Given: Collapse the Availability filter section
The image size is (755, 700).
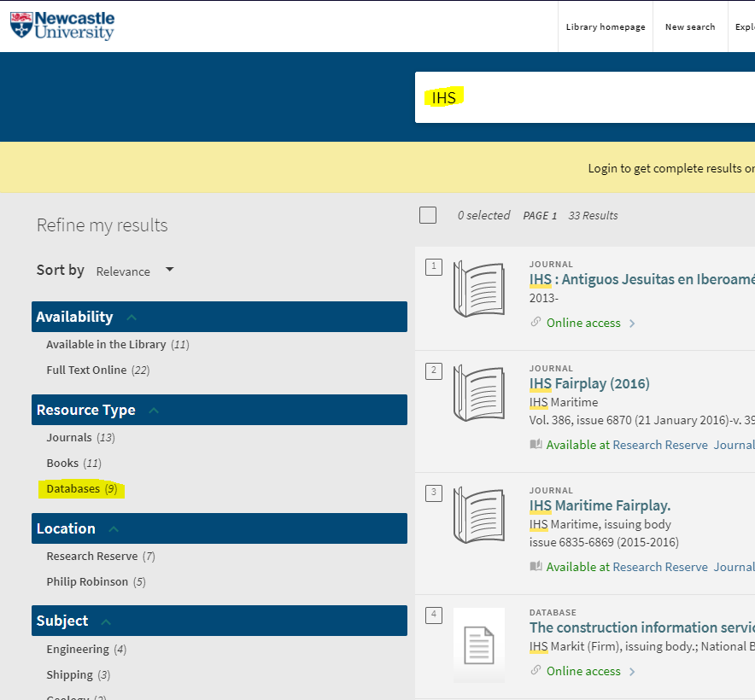Looking at the screenshot, I should [132, 317].
